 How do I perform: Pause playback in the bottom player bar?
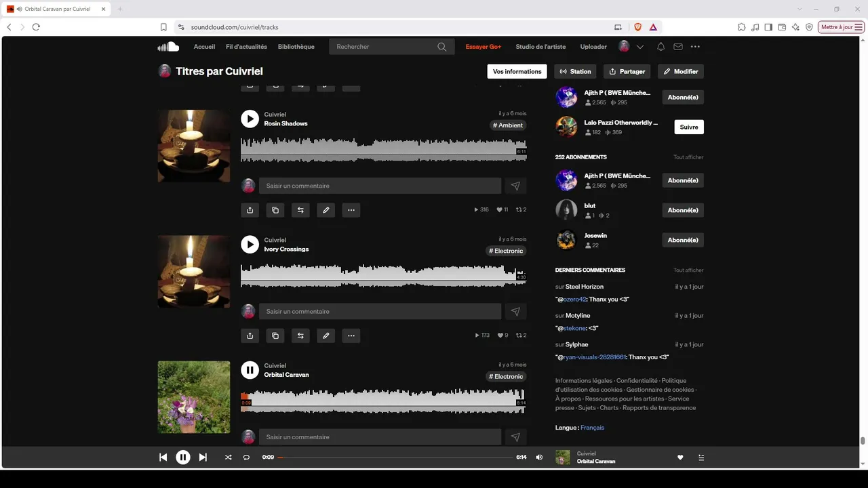(x=183, y=457)
